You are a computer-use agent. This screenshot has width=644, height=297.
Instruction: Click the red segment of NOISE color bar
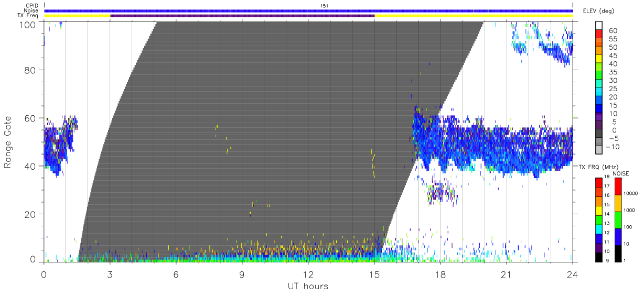point(618,186)
